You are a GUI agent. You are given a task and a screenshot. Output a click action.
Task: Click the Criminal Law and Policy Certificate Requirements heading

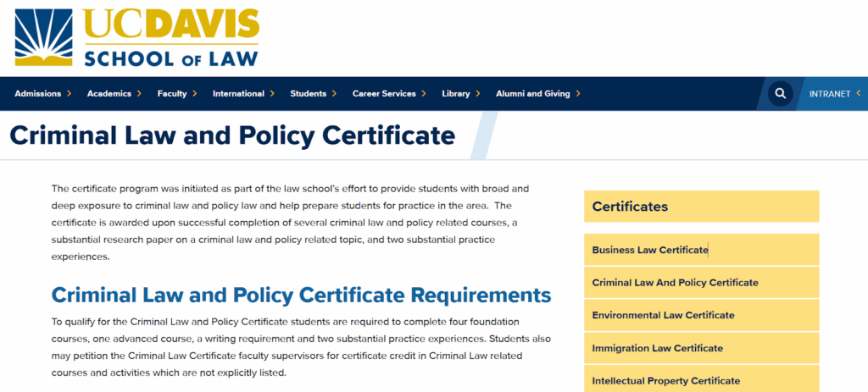click(x=301, y=295)
